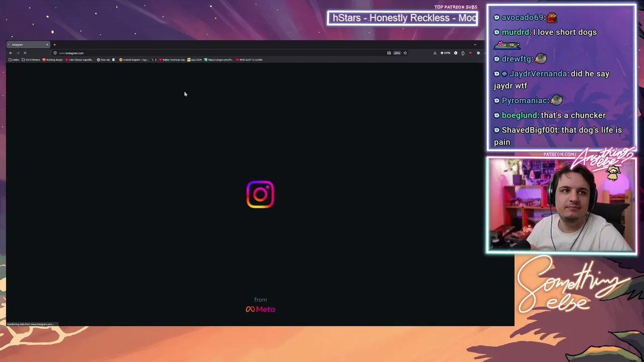Viewport: 644px width, 362px height.
Task: Click the round white icon right of VPN
Action: point(456,53)
